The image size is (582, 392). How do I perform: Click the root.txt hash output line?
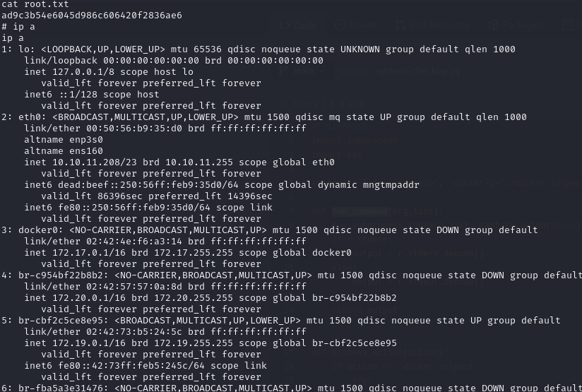[92, 16]
